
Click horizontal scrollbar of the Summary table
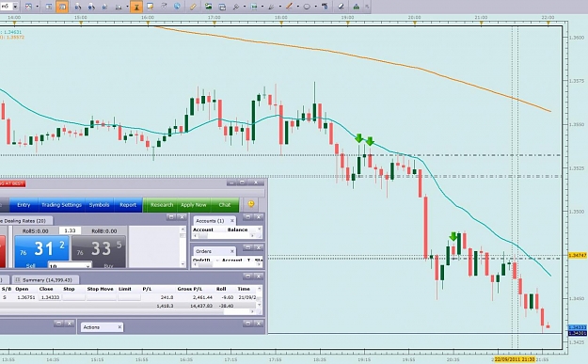tap(128, 312)
